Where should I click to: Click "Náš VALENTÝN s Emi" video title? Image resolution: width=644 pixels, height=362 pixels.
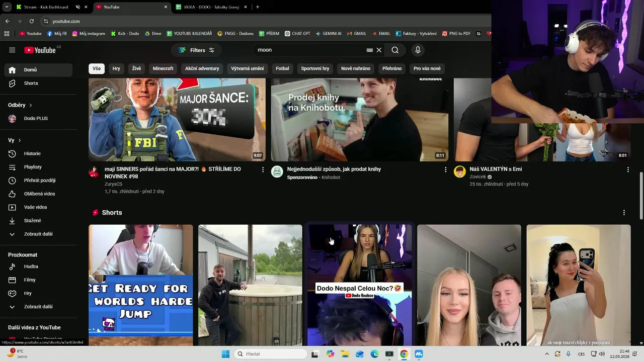click(x=496, y=169)
